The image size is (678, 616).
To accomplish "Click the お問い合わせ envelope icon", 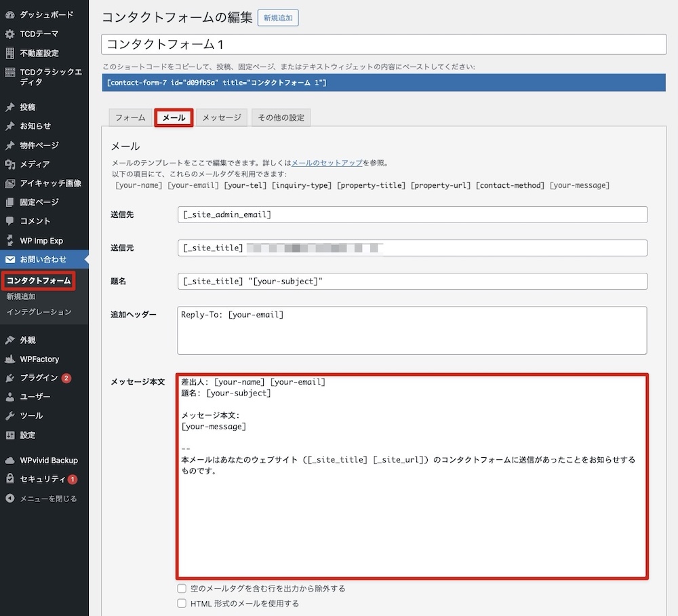I will pos(10,260).
